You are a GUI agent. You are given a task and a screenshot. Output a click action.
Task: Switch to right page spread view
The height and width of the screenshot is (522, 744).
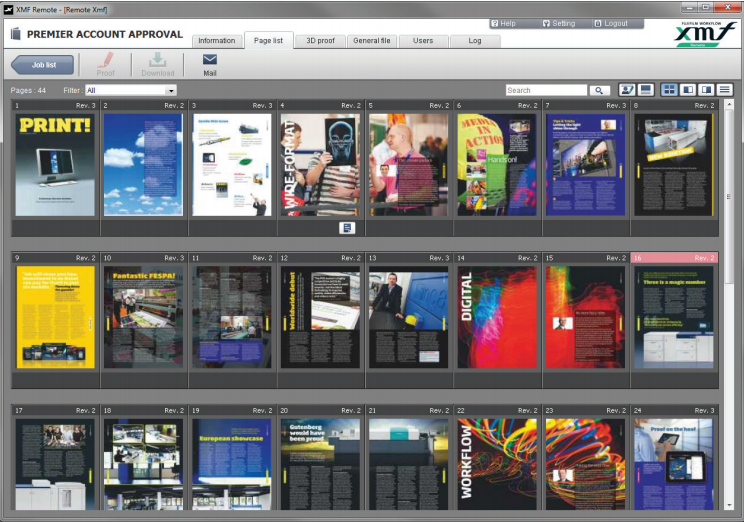tap(707, 90)
